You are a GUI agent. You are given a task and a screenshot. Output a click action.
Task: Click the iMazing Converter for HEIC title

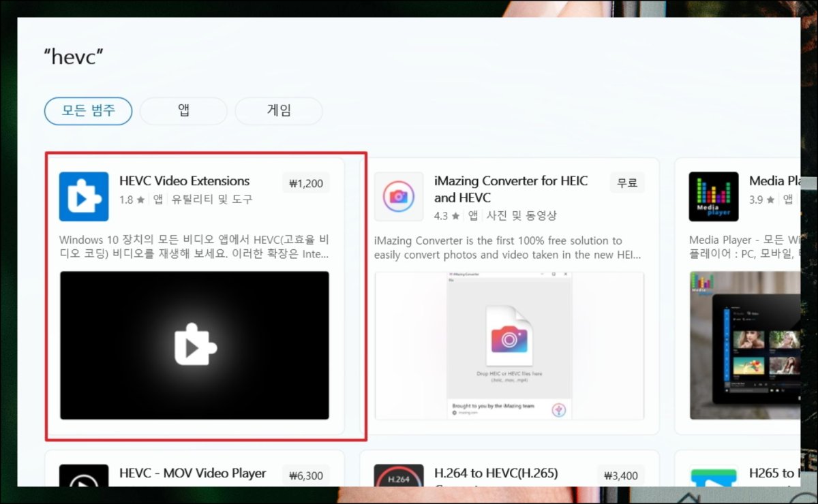[x=511, y=189]
